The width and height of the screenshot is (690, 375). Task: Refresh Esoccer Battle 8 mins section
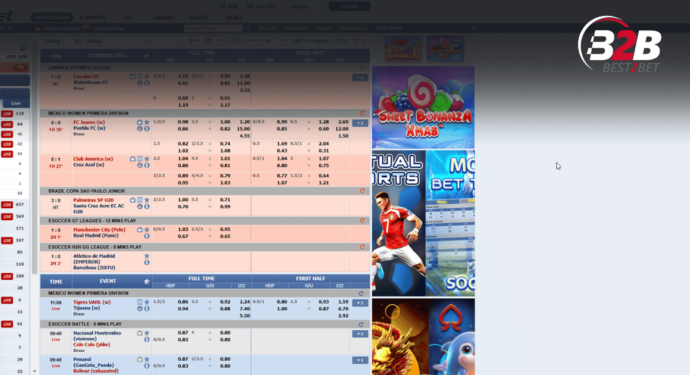click(x=361, y=324)
